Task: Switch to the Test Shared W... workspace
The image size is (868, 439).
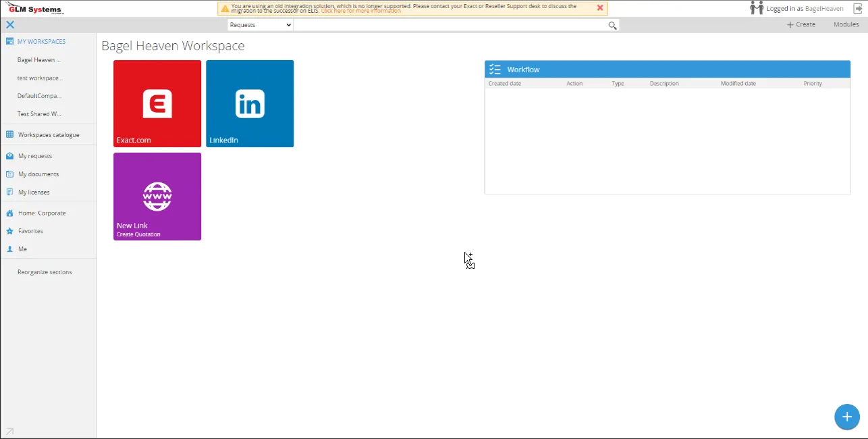Action: tap(39, 113)
